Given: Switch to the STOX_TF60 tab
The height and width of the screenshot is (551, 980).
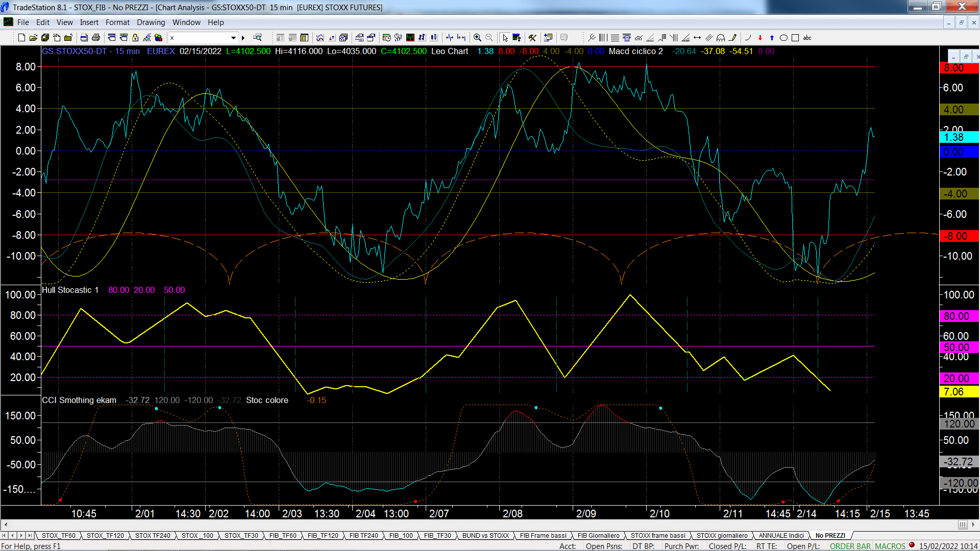Looking at the screenshot, I should [58, 535].
